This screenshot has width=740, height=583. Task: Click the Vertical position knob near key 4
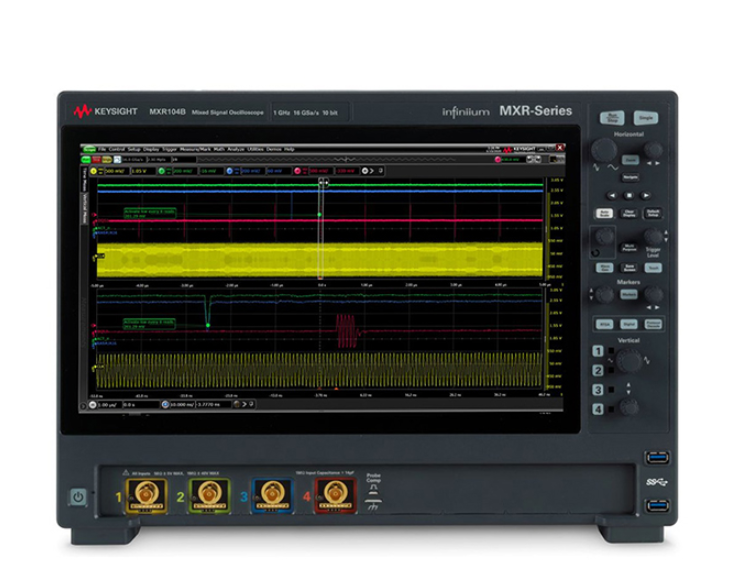tap(629, 406)
